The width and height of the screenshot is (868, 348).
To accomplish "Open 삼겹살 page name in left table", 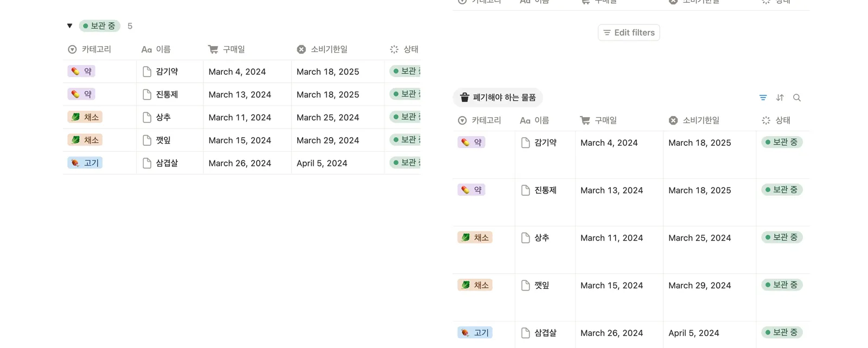I will tap(167, 163).
